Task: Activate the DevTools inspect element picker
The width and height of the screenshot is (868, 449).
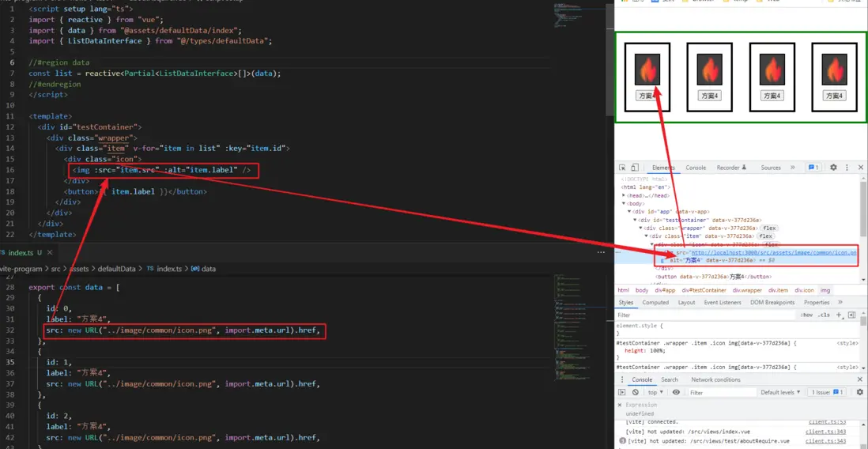Action: pos(622,168)
